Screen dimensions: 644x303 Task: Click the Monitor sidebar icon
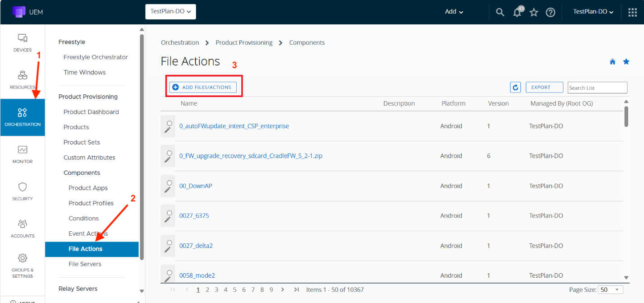[23, 150]
